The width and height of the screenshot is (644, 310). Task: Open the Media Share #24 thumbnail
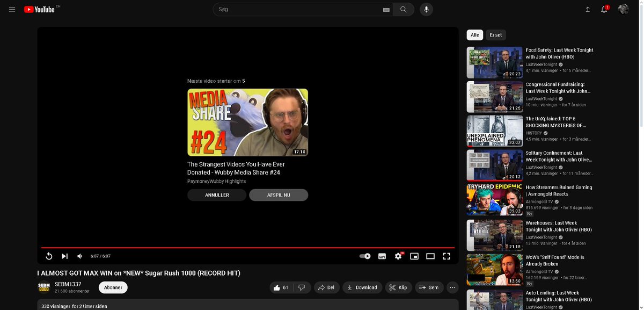(x=247, y=122)
